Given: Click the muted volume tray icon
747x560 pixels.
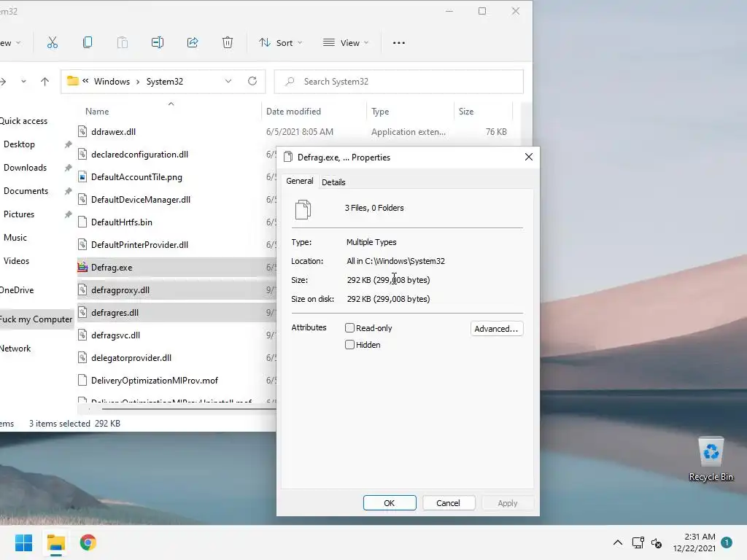Looking at the screenshot, I should coord(657,542).
